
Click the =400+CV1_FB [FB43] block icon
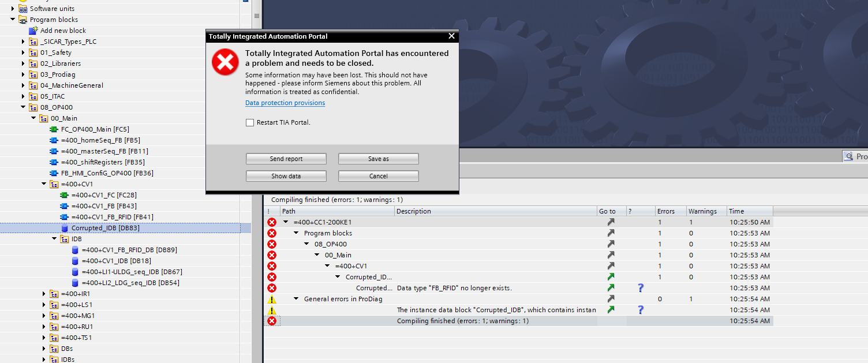coord(65,206)
